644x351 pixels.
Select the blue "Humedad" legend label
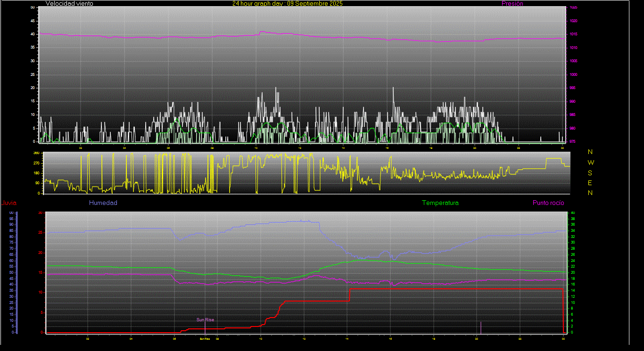coord(103,203)
